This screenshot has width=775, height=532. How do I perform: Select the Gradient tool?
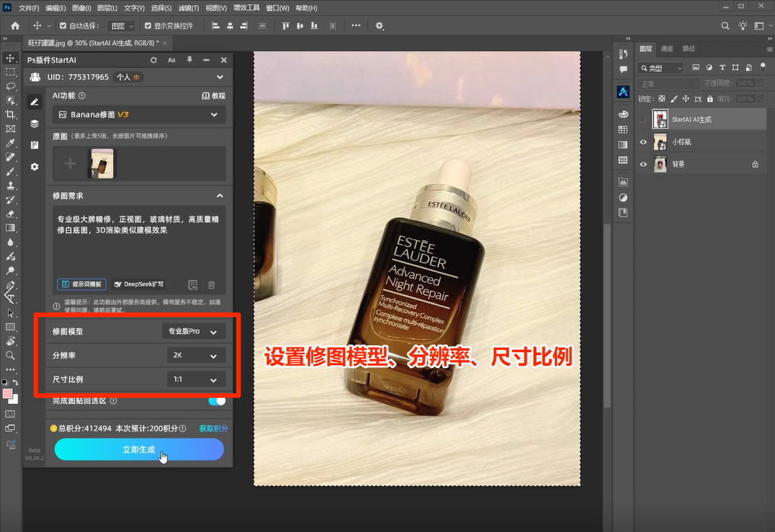tap(11, 228)
